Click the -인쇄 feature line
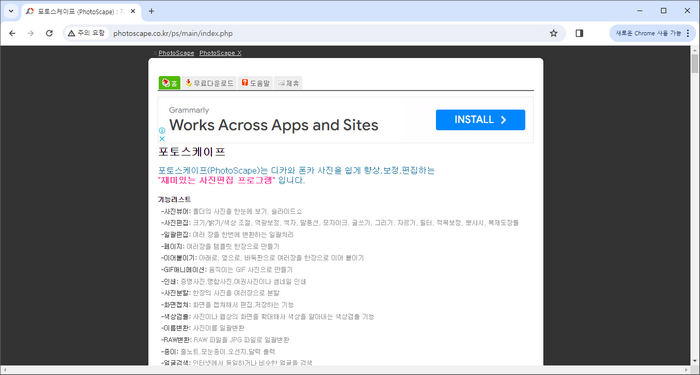 pyautogui.click(x=233, y=282)
